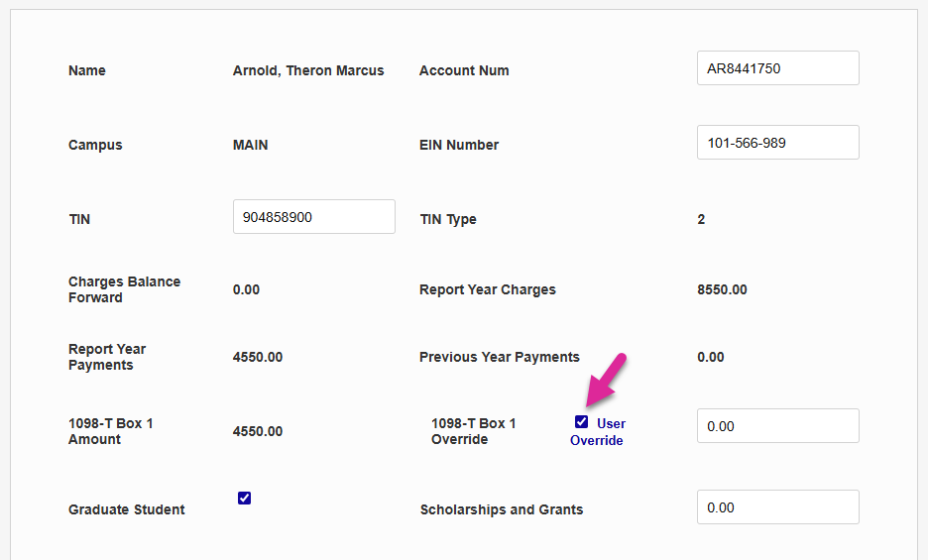This screenshot has width=928, height=560.
Task: Click the Scholarships and Grants label
Action: point(502,509)
